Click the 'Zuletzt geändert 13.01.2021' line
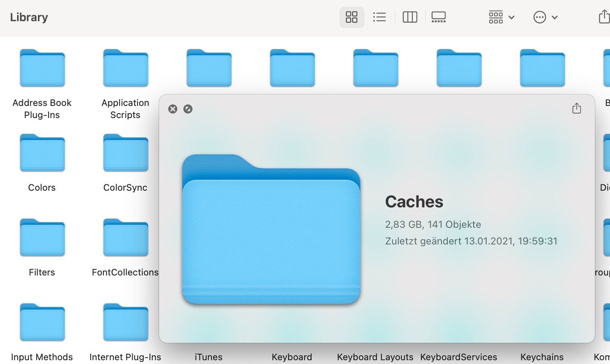 coord(471,241)
